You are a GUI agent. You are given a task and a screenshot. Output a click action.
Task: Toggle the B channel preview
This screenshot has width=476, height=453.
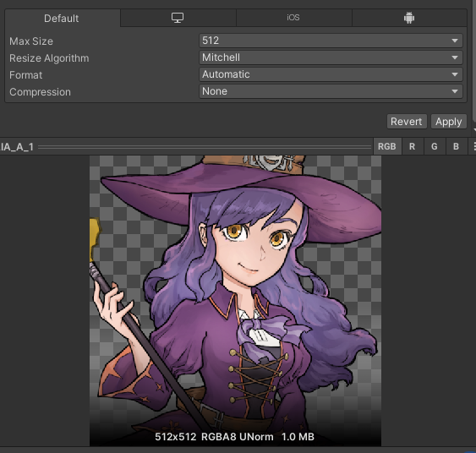(456, 146)
